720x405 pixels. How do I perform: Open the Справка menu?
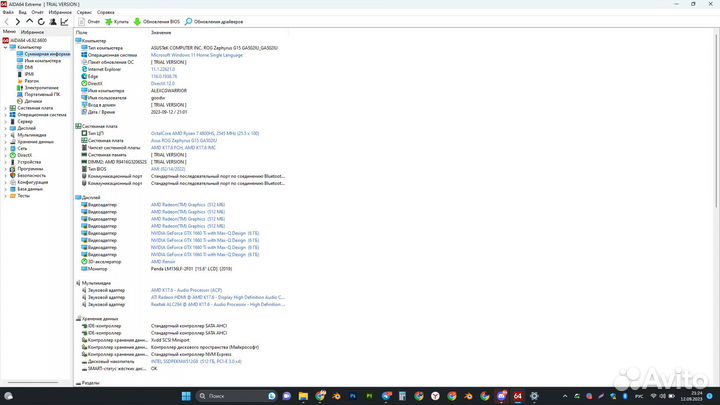(x=106, y=12)
